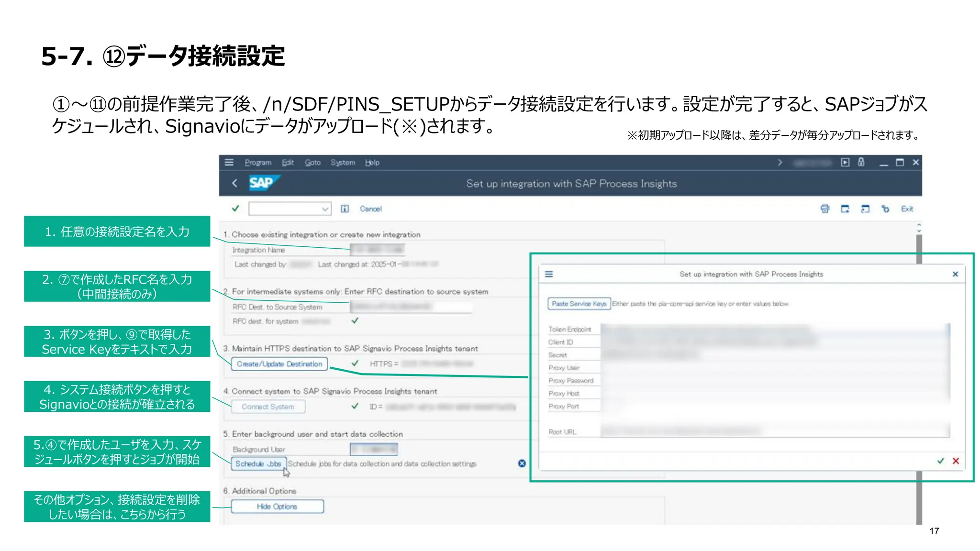
Task: Confirm popup with green checkmark icon
Action: tap(941, 461)
